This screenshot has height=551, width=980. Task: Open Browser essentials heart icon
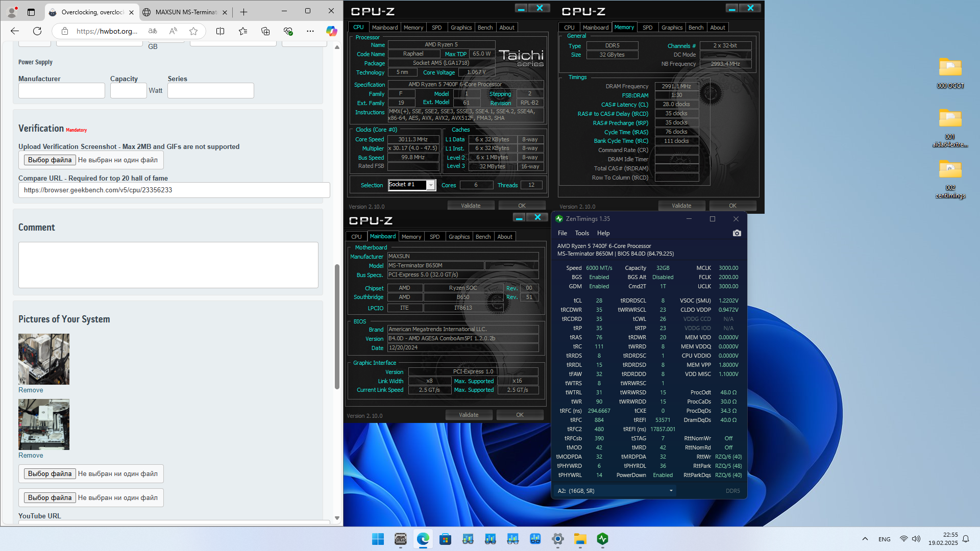point(288,31)
